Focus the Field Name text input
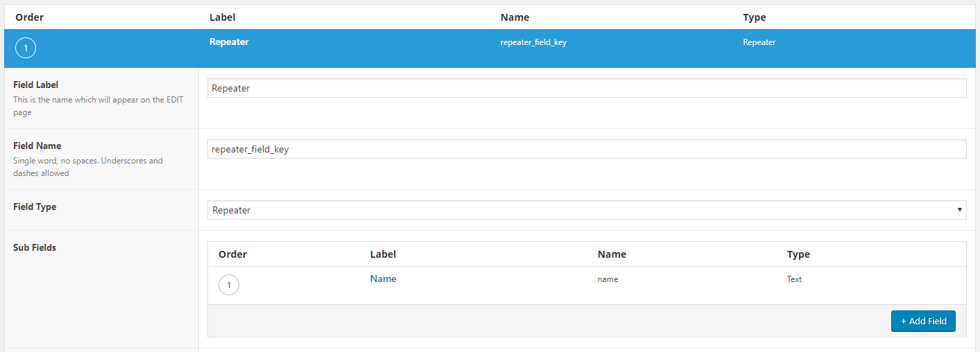This screenshot has height=352, width=980. 586,149
